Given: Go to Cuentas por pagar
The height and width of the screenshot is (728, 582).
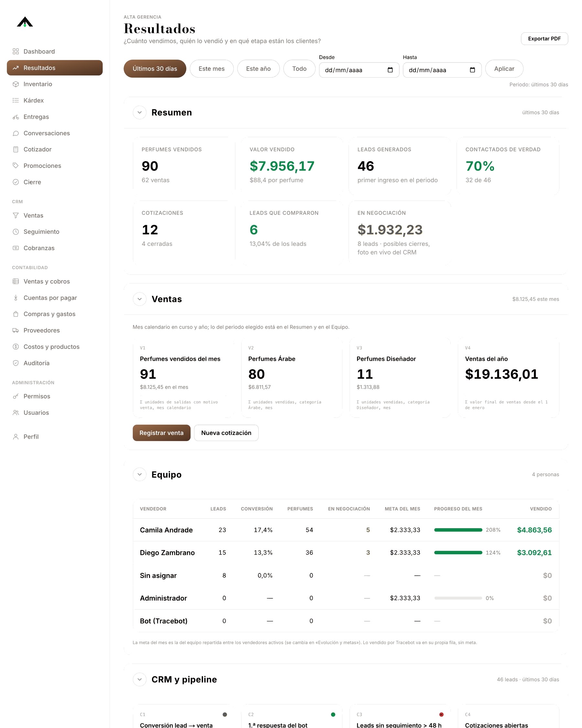Looking at the screenshot, I should pos(55,298).
